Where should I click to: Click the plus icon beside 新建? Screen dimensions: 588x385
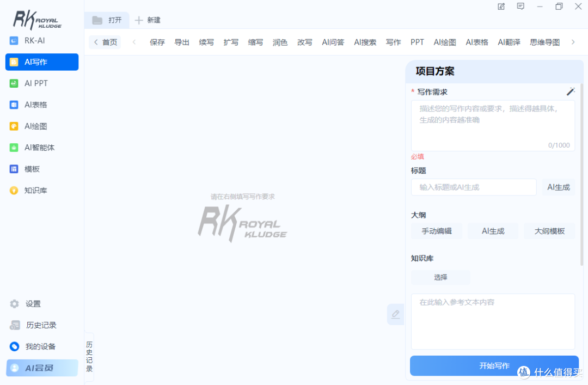coord(139,20)
